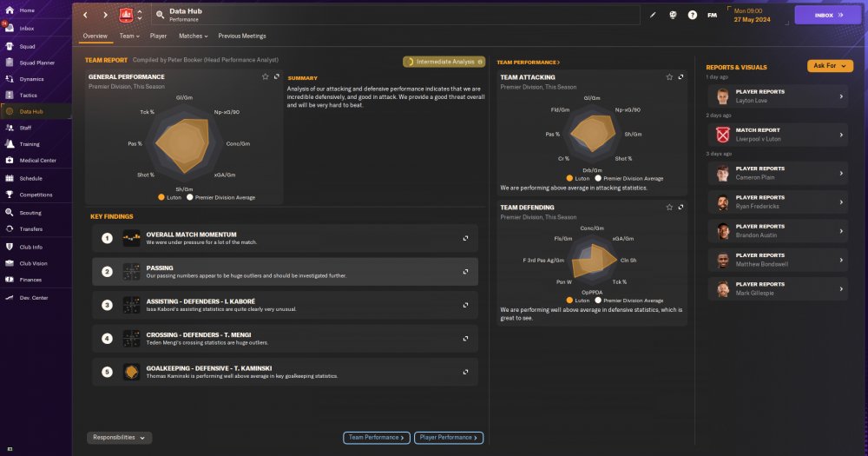Open the Medical Center sidebar icon
This screenshot has width=868, height=456.
click(x=10, y=160)
